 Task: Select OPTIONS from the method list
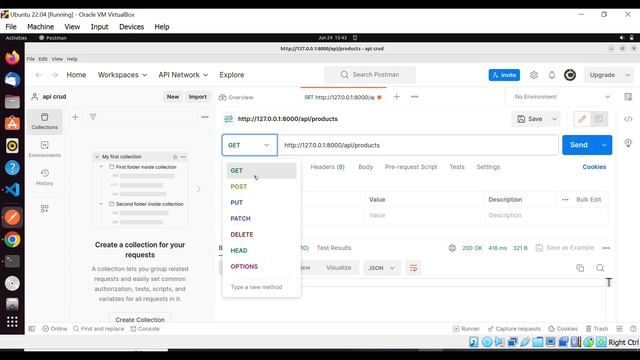[x=261, y=266]
